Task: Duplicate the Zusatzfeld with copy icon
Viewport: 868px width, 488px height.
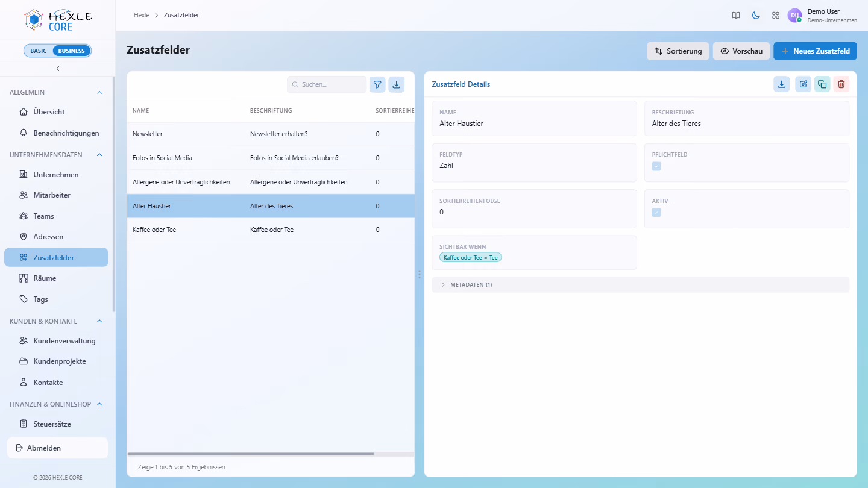Action: point(822,84)
